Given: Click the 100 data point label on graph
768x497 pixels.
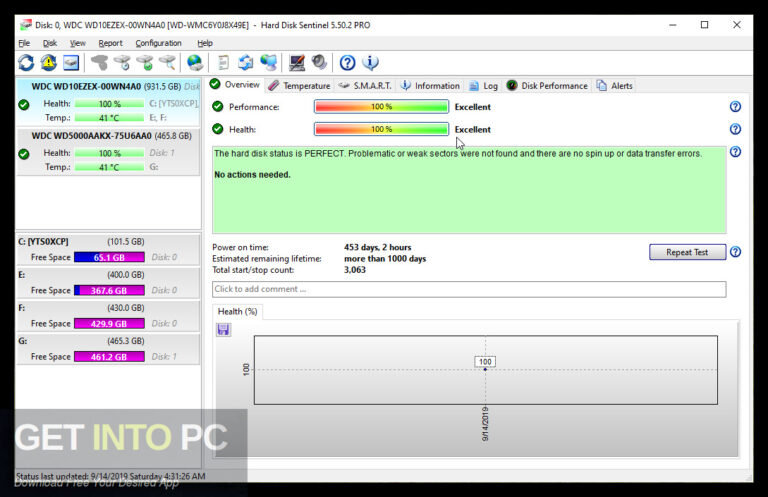Looking at the screenshot, I should coord(485,361).
